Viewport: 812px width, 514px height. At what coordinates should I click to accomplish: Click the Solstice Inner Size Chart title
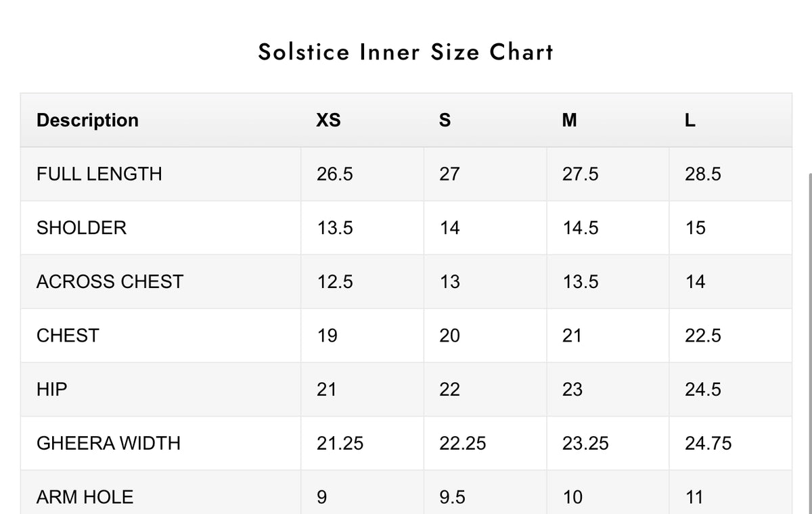click(x=406, y=52)
